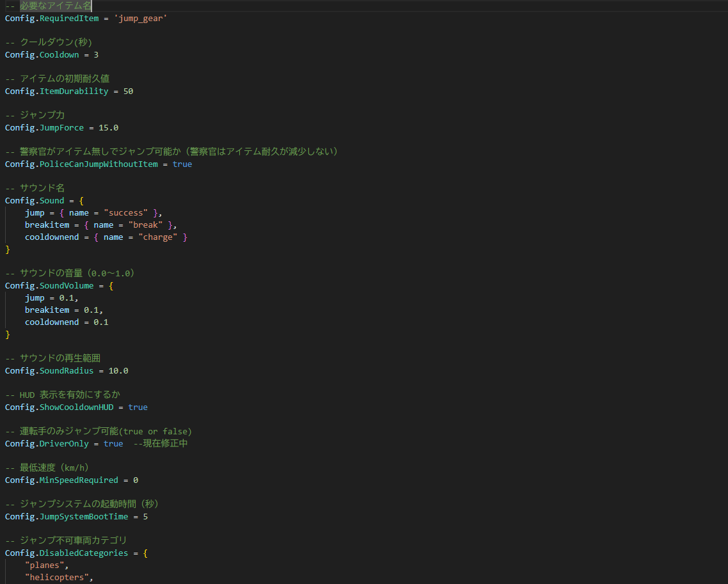Click cooldownend volume value 0.1
The height and width of the screenshot is (584, 728).
tap(101, 322)
